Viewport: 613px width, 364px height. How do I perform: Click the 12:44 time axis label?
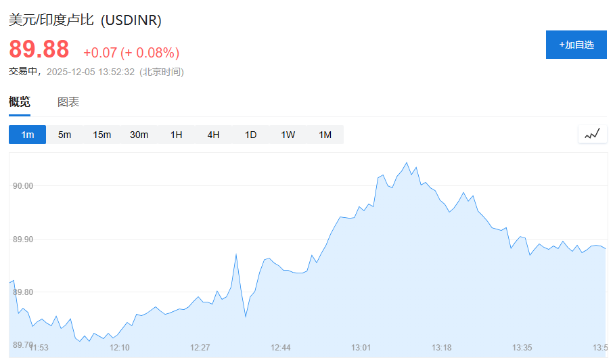point(280,348)
